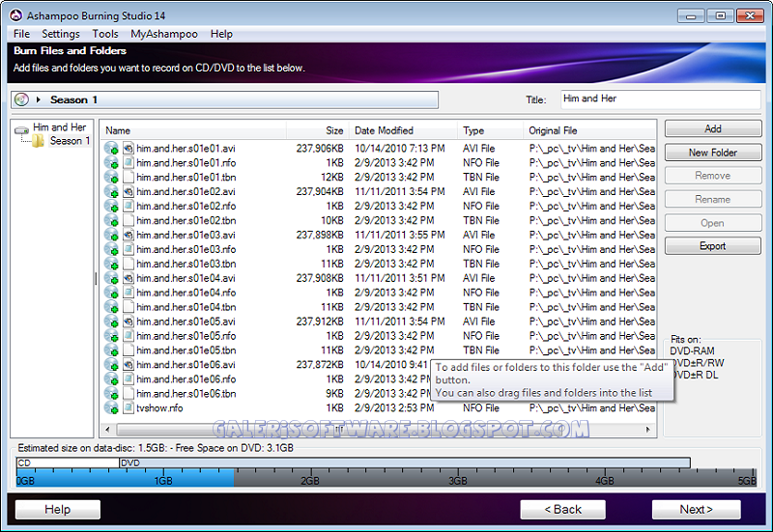Click the disc-add icon for him.and.her.s01e02.avi
The image size is (773, 532).
click(111, 191)
